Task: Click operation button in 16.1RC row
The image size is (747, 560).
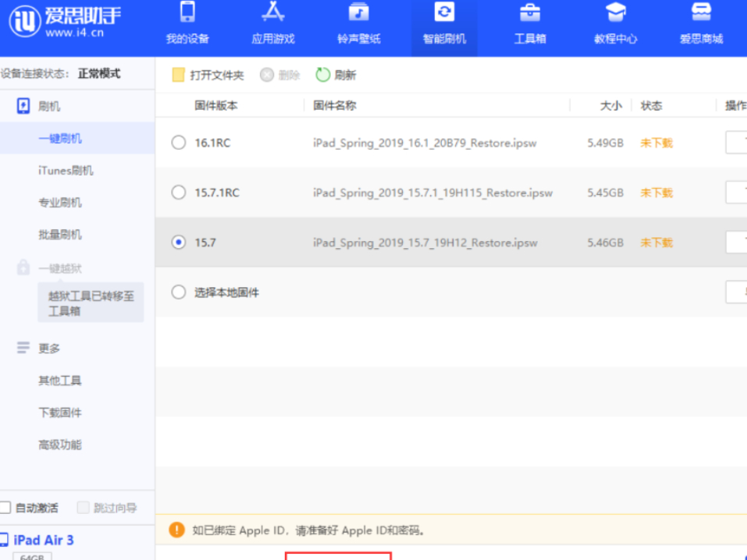Action: coord(736,143)
